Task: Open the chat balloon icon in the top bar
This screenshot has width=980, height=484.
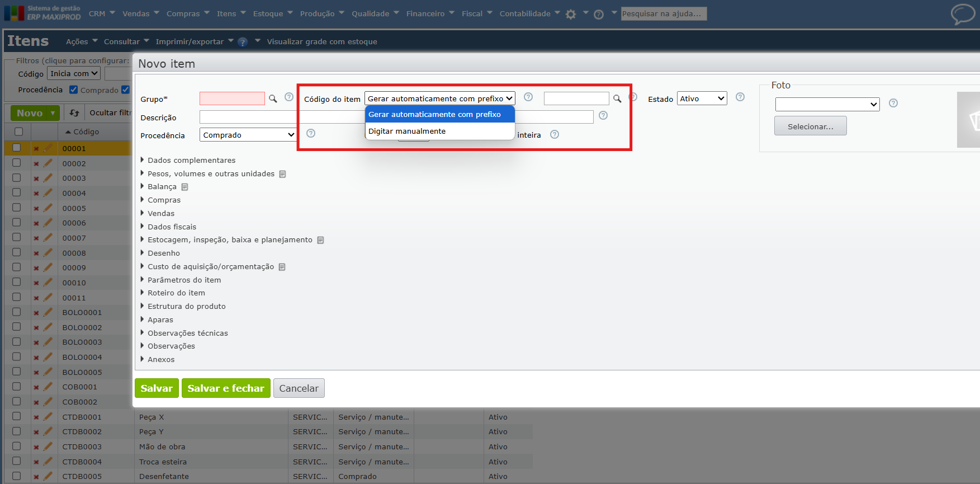Action: tap(963, 14)
